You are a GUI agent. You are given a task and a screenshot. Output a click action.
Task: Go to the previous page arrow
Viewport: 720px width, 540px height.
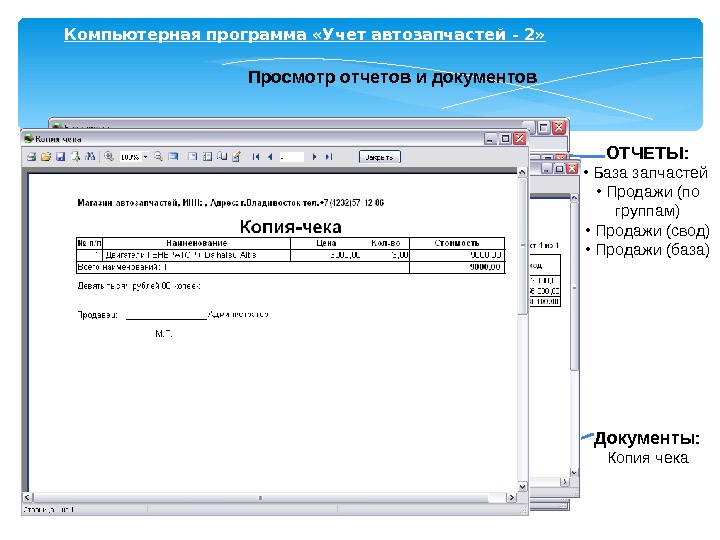point(270,157)
